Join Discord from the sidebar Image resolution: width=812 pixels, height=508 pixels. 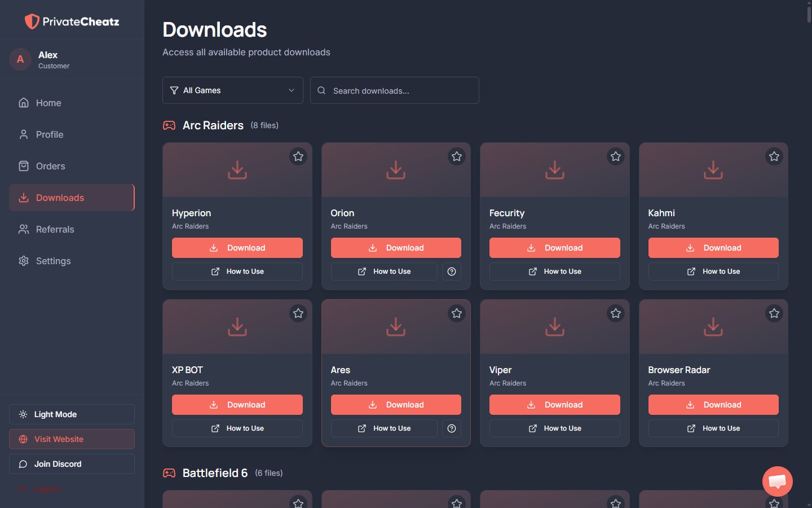[x=72, y=464]
